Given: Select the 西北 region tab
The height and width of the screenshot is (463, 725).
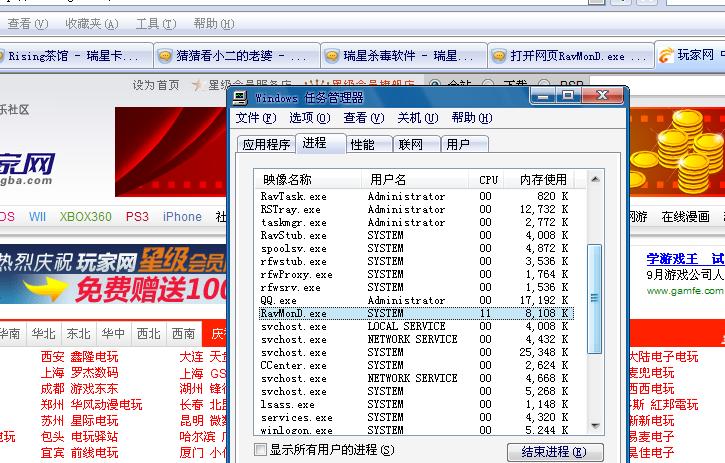Looking at the screenshot, I should 149,333.
